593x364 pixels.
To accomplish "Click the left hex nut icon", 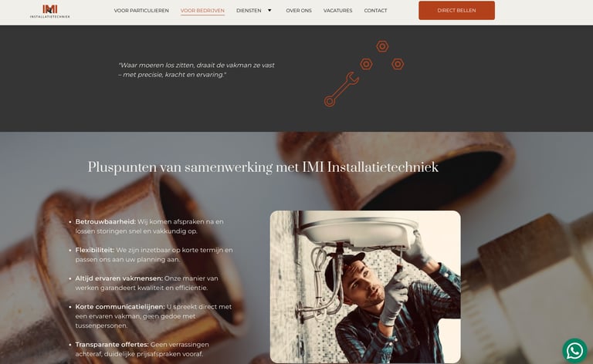I will click(366, 64).
